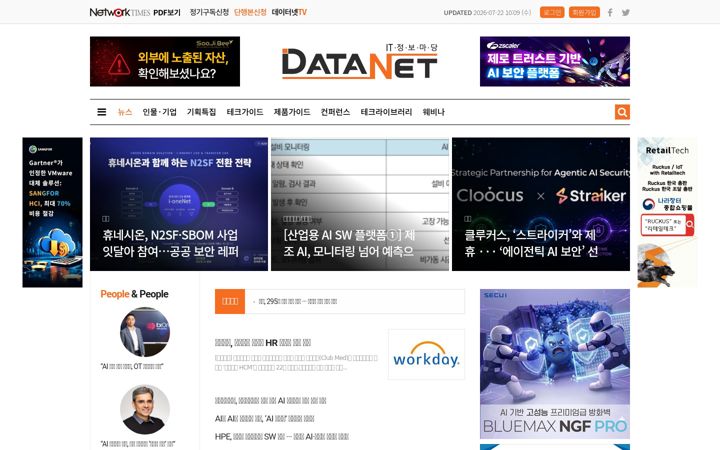Open the Sangfor VMware side banner
The width and height of the screenshot is (720, 450).
point(52,213)
